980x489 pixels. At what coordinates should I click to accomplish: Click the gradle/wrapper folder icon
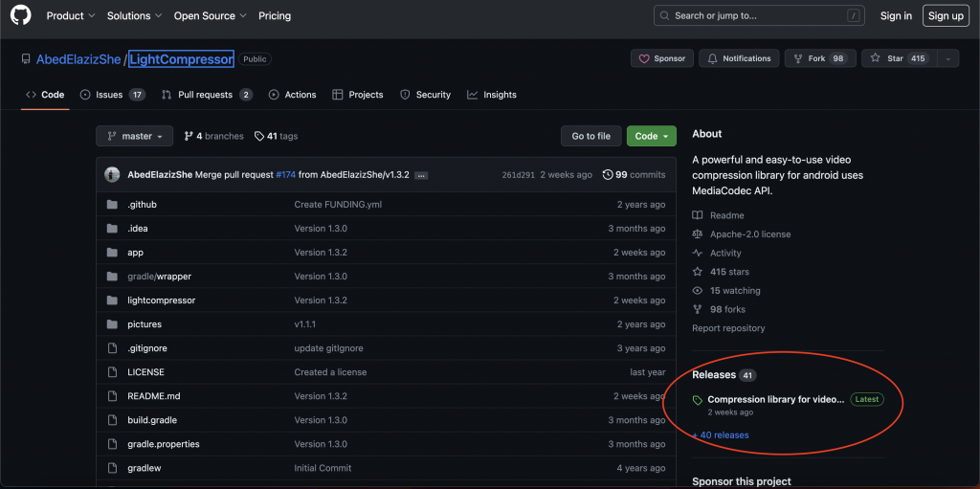tap(113, 277)
